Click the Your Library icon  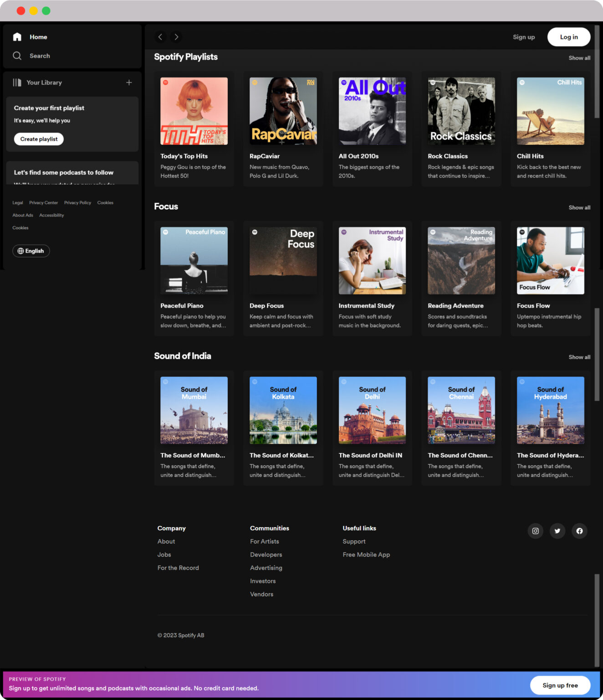[x=17, y=82]
